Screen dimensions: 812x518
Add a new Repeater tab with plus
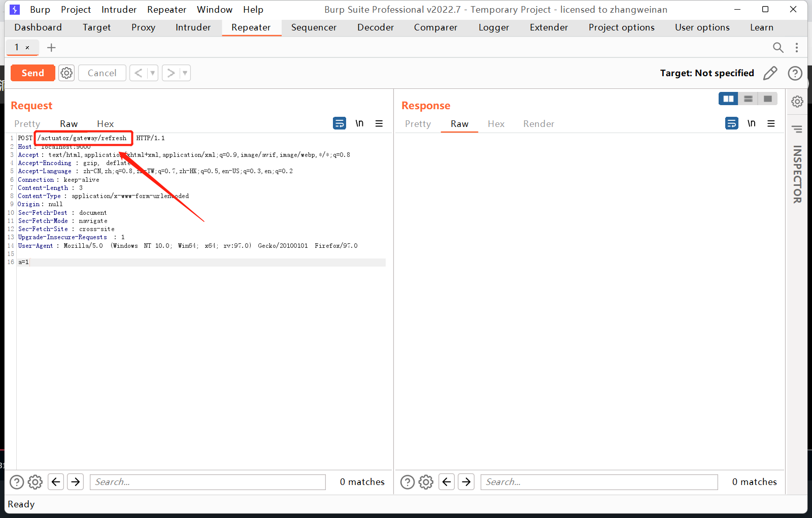[x=51, y=48]
